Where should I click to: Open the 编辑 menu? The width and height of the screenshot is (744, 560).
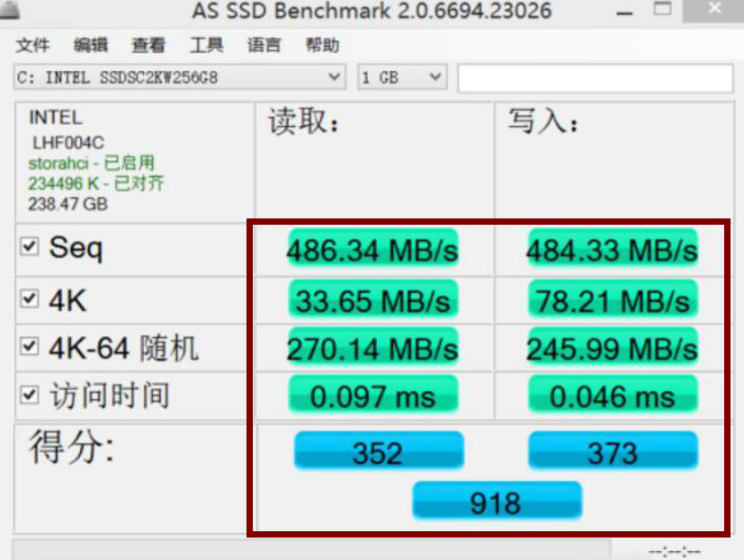pyautogui.click(x=90, y=45)
